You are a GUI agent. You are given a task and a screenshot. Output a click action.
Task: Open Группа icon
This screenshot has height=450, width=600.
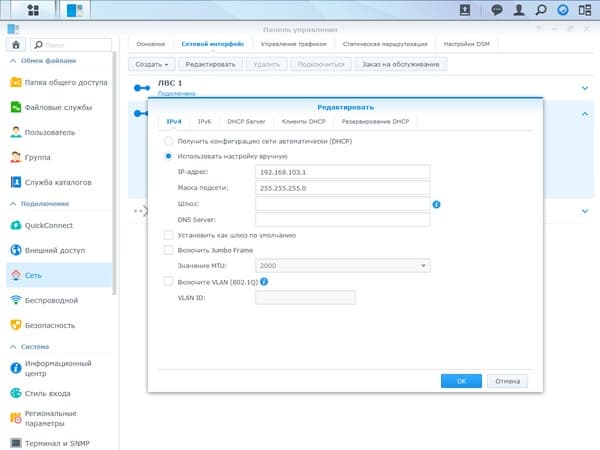[16, 157]
